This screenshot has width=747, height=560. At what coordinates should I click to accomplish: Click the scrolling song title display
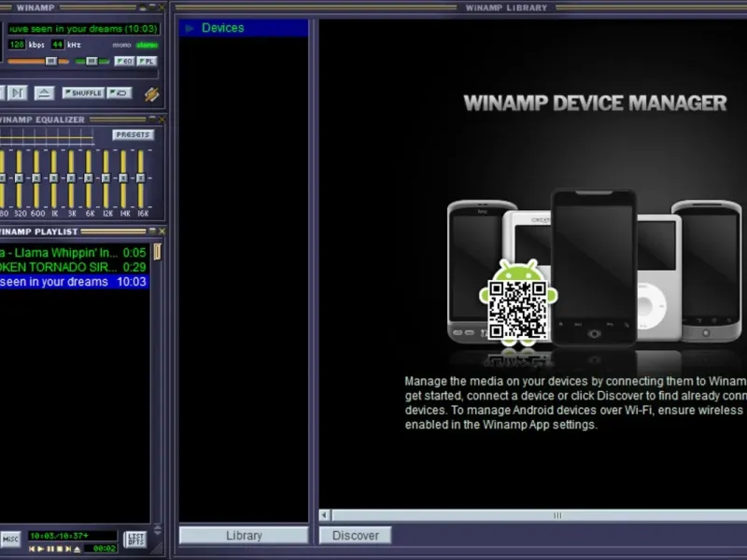point(83,29)
